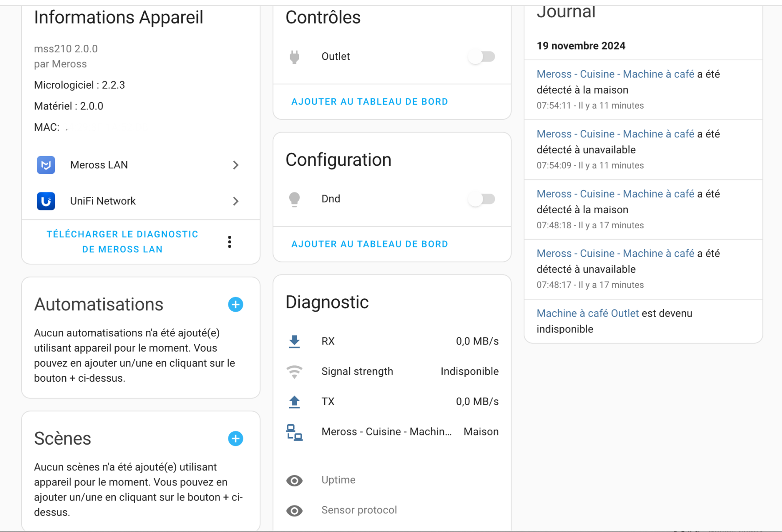The image size is (782, 532).
Task: Open the UniFi Network integration icon
Action: (46, 201)
